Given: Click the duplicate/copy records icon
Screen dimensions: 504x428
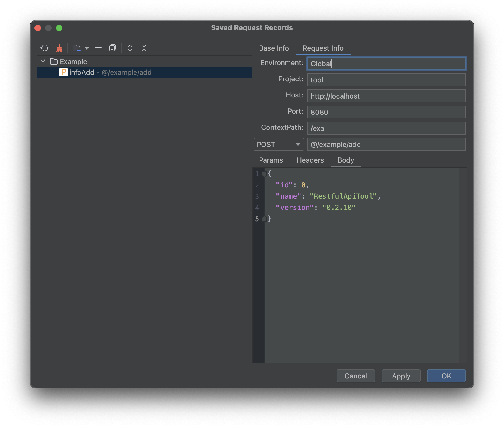Looking at the screenshot, I should point(112,48).
